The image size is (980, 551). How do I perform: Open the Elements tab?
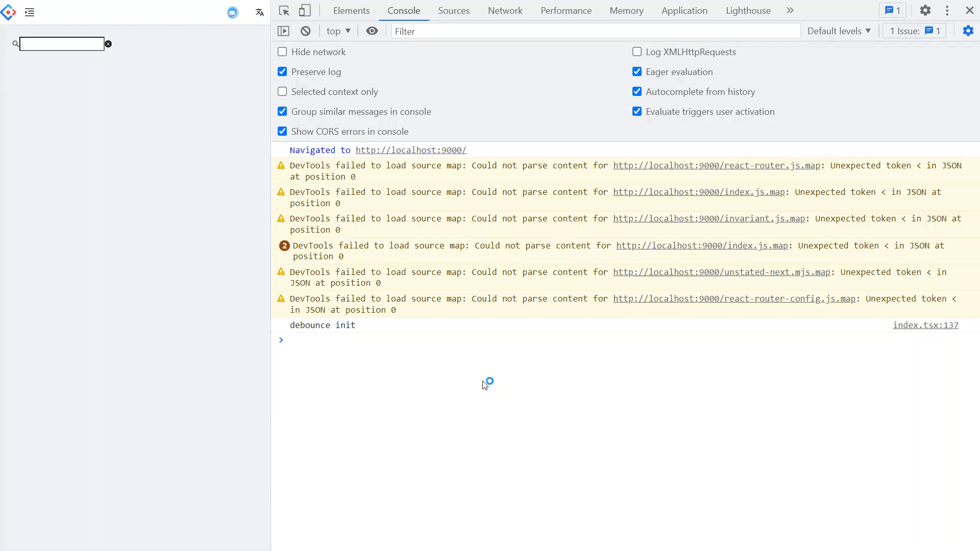point(351,11)
